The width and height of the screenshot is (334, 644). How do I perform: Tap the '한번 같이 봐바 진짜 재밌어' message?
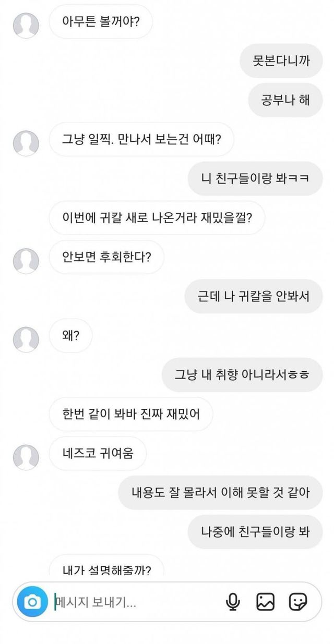[x=131, y=414]
